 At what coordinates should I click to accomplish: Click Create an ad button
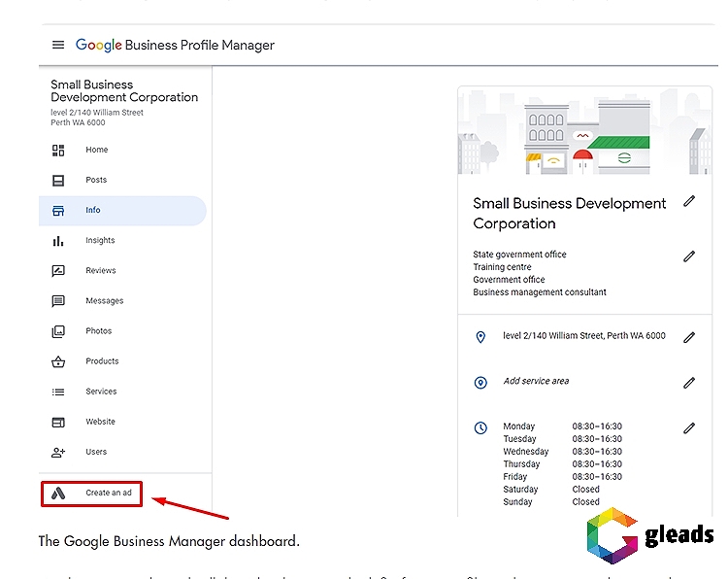coord(108,494)
